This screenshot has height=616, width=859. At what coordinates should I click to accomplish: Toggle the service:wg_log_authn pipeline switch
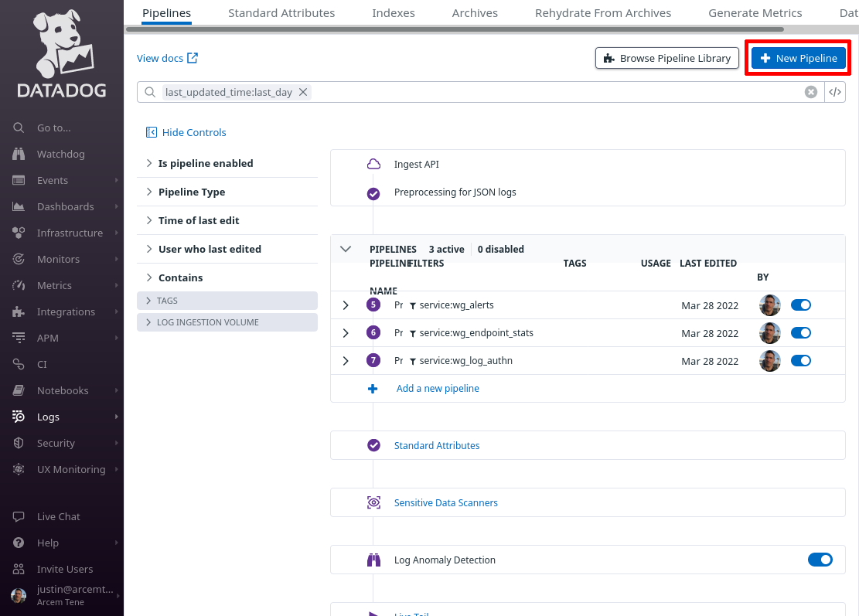tap(801, 360)
